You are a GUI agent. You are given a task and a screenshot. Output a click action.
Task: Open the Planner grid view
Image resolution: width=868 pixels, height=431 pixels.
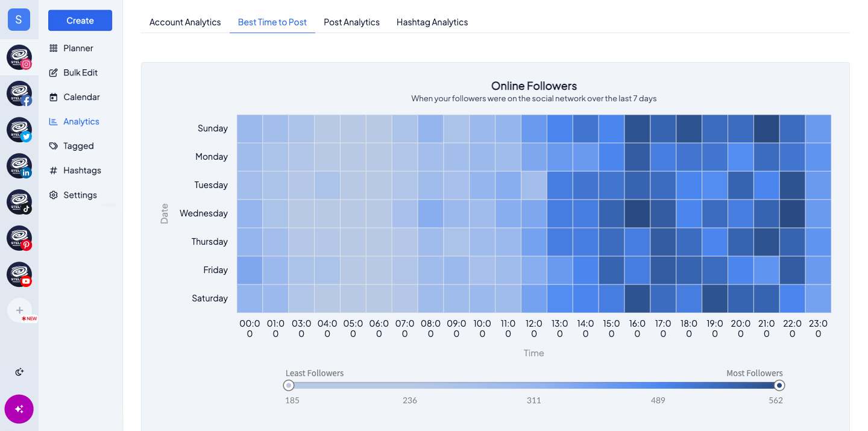click(x=78, y=48)
